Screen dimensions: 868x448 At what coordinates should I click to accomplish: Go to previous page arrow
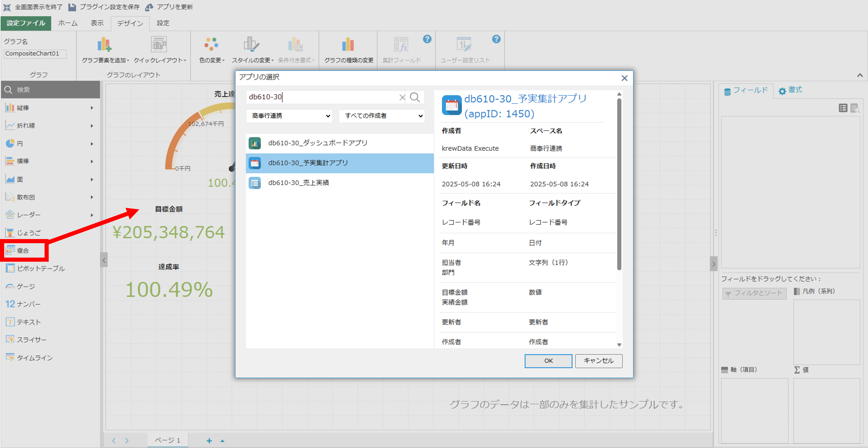pos(114,441)
